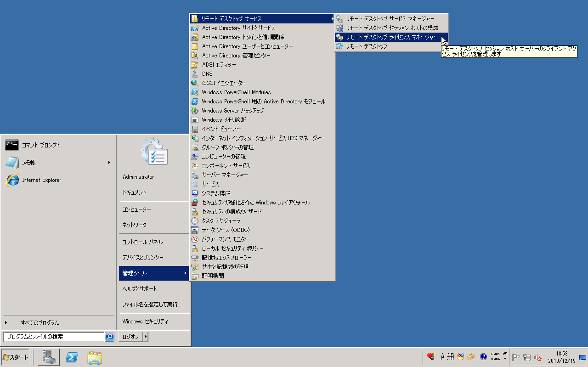Select 証明機関 in admin tools
The image size is (588, 367).
tap(262, 276)
